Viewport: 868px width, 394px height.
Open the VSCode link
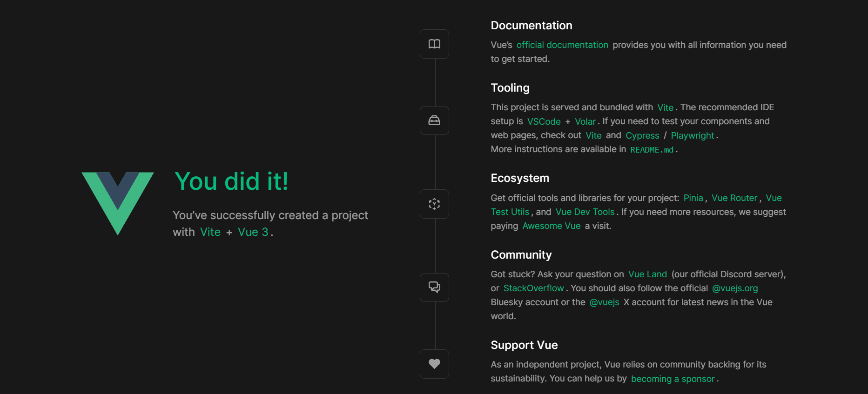click(544, 121)
